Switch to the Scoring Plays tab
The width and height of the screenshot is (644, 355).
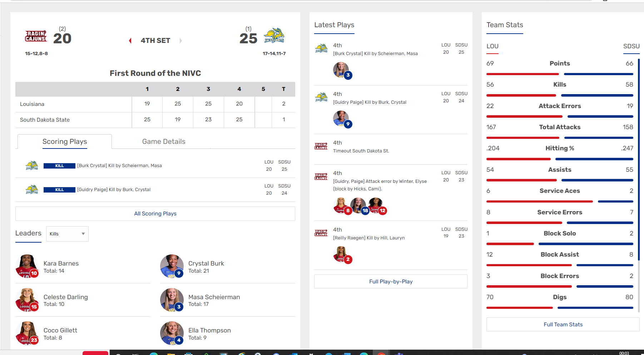pos(65,142)
